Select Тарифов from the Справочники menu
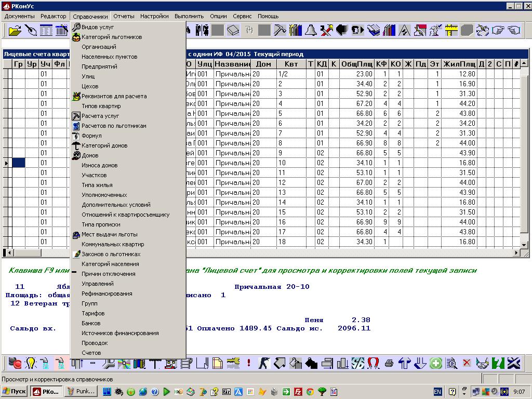Screen dimensions: 532x399 click(93, 314)
